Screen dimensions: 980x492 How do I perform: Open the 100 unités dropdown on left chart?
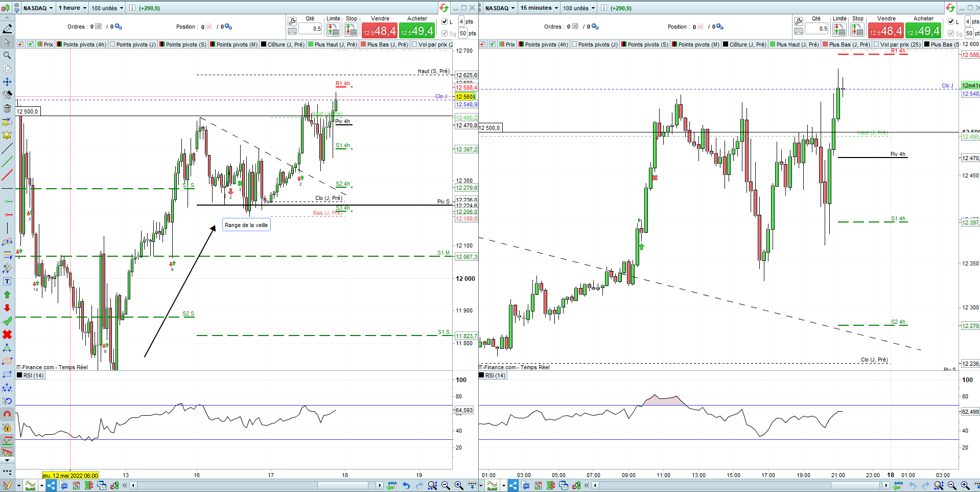(107, 8)
